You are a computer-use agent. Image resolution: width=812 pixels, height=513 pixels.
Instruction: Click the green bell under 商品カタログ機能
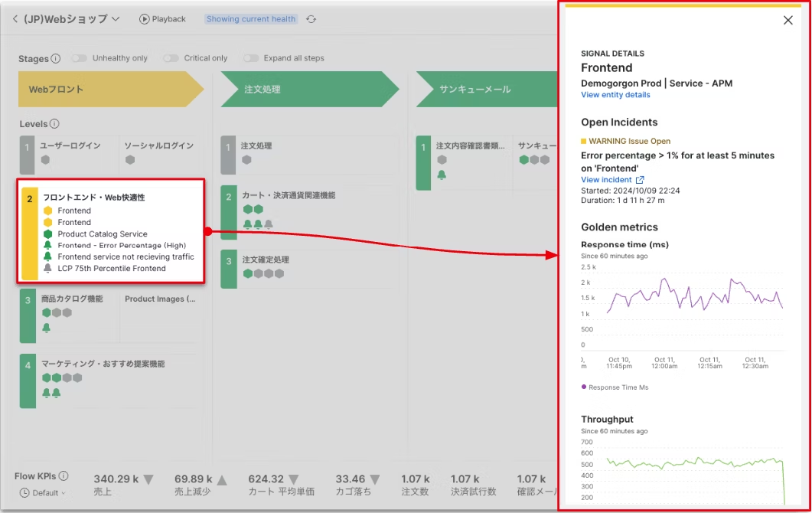[x=46, y=328]
